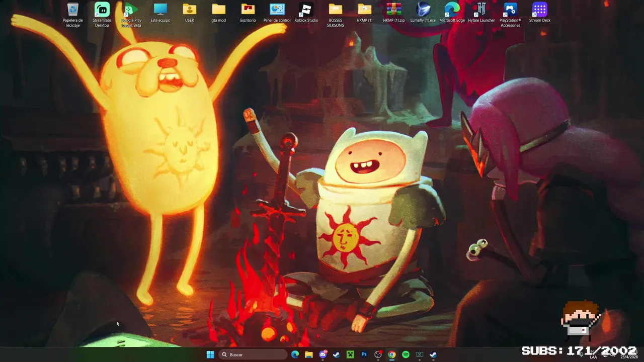Select the Panel de control icon
The height and width of the screenshot is (362, 644).
(277, 13)
